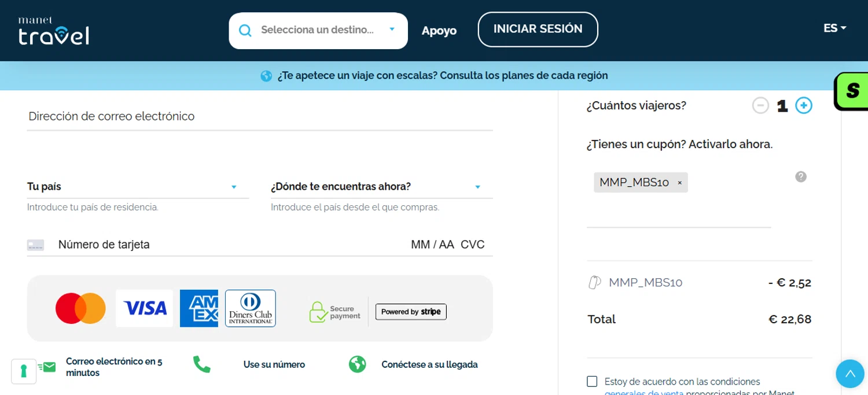Focus the Número de tarjeta field
This screenshot has height=395, width=868.
click(231, 245)
